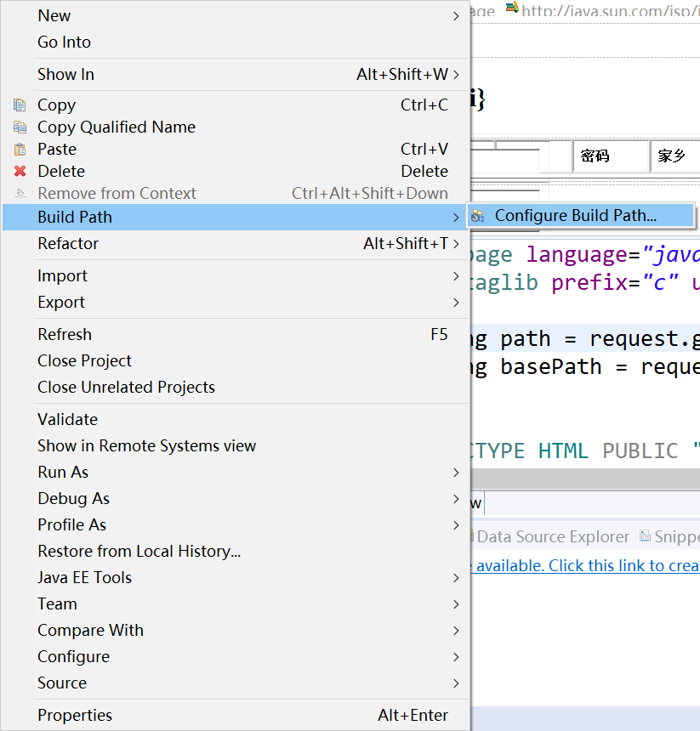
Task: Choose Configure Build Path...
Action: coord(581,216)
